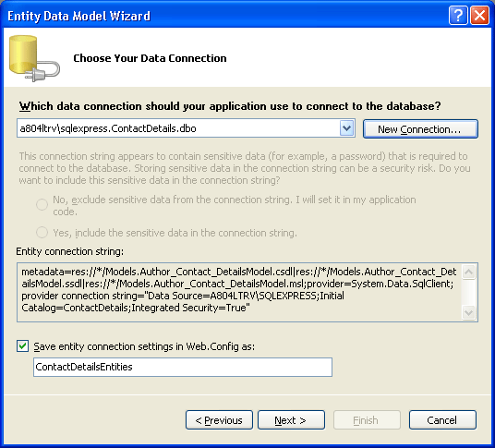The height and width of the screenshot is (448, 495).
Task: Click the New Connection button
Action: point(420,129)
